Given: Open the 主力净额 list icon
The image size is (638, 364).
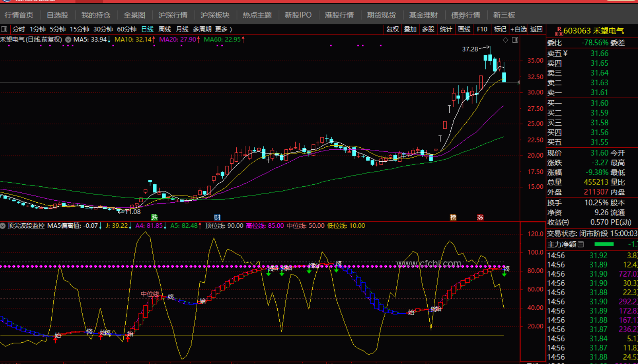Looking at the screenshot, I should [x=581, y=244].
